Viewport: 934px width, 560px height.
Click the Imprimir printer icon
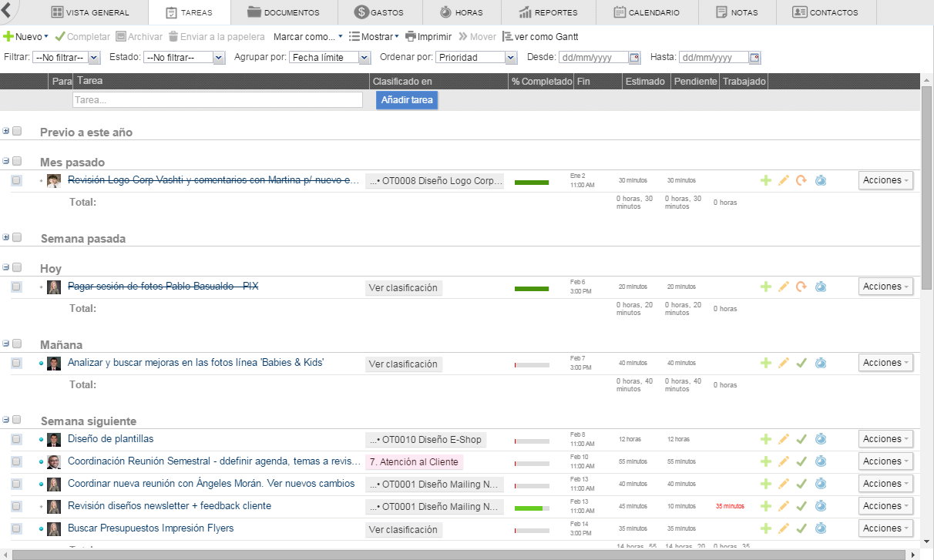click(x=411, y=37)
